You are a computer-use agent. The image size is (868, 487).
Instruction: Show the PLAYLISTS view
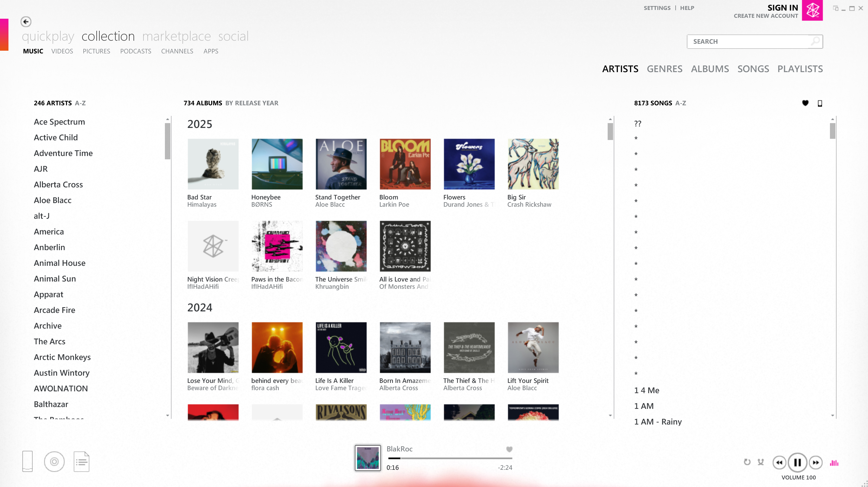tap(800, 69)
